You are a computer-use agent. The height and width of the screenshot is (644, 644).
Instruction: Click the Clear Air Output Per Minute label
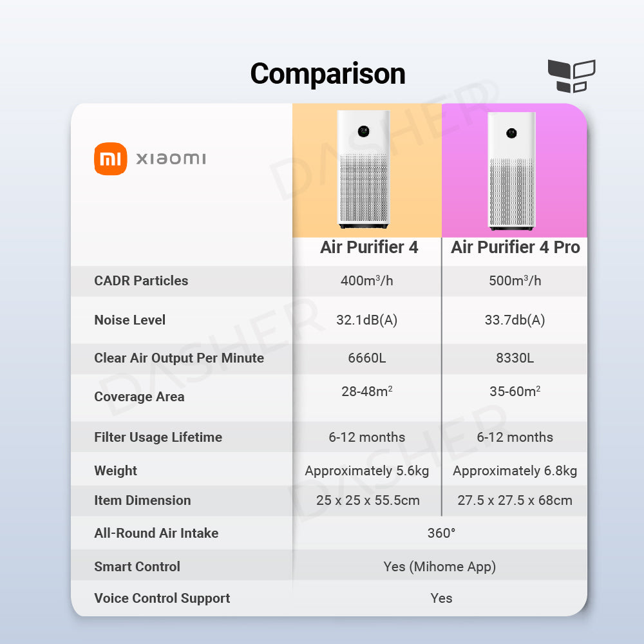[x=179, y=358]
